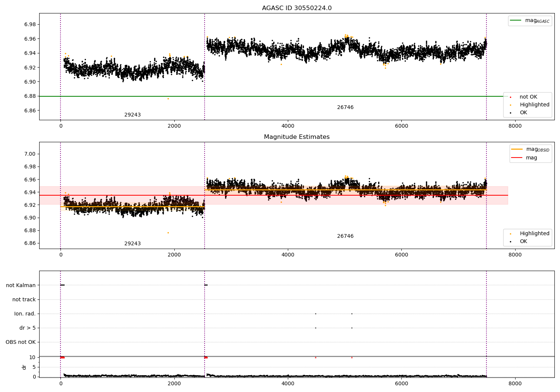Click the '29243' label in Magnitude Estimates plot
The width and height of the screenshot is (560, 392).
pyautogui.click(x=133, y=243)
